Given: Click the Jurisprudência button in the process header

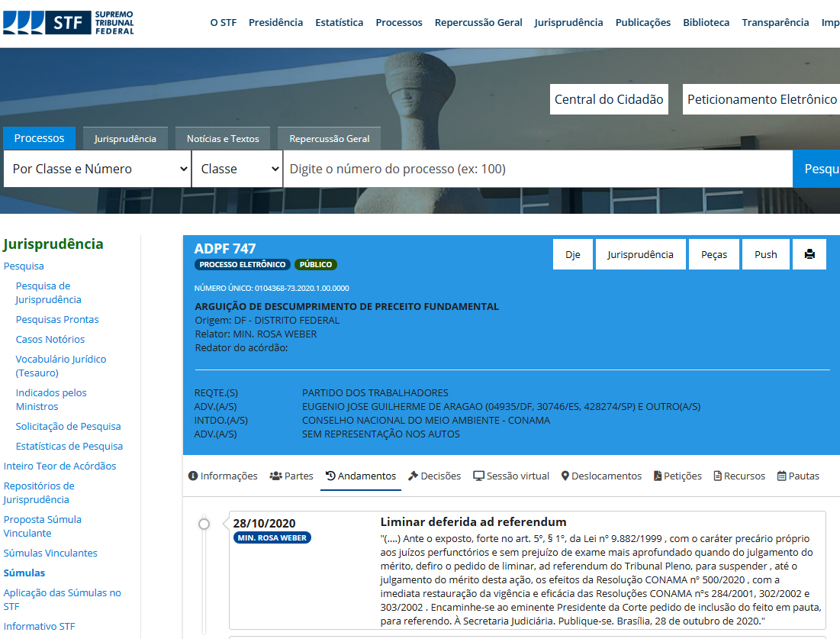Looking at the screenshot, I should click(x=640, y=254).
